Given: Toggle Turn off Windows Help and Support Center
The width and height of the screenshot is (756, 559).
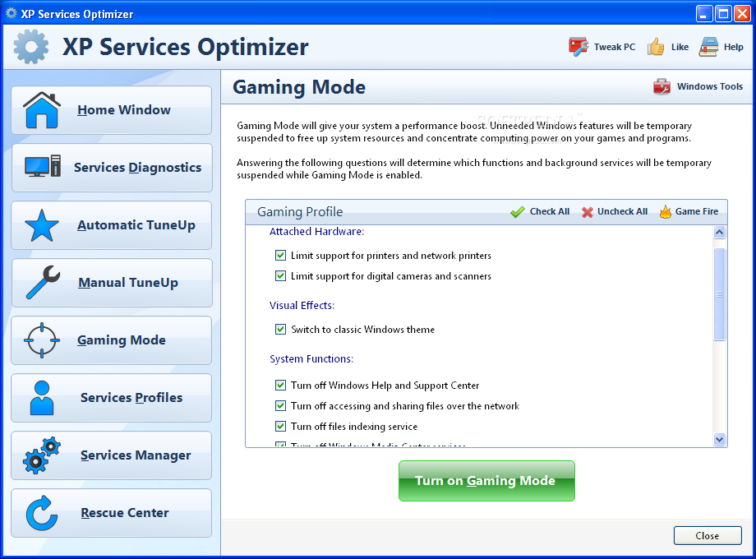Looking at the screenshot, I should [280, 385].
